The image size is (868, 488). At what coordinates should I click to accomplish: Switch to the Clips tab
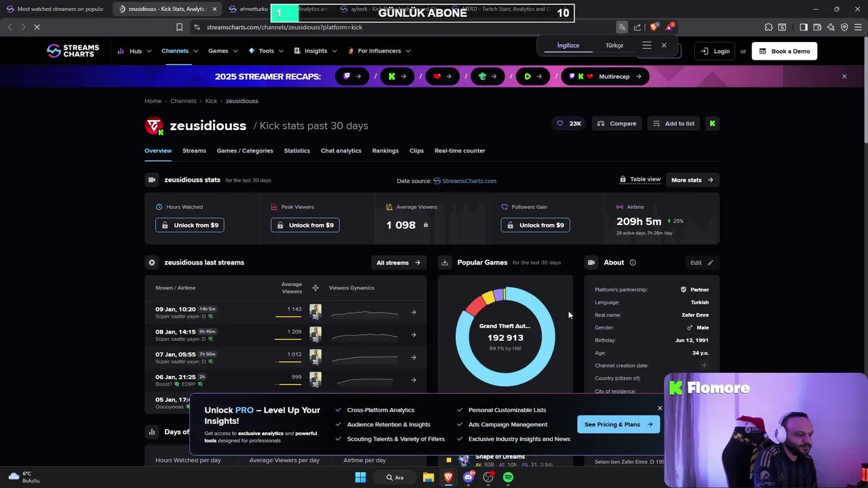pyautogui.click(x=416, y=150)
